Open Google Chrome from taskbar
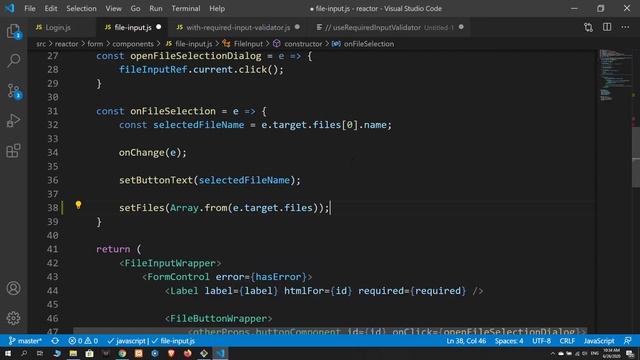 pyautogui.click(x=122, y=353)
